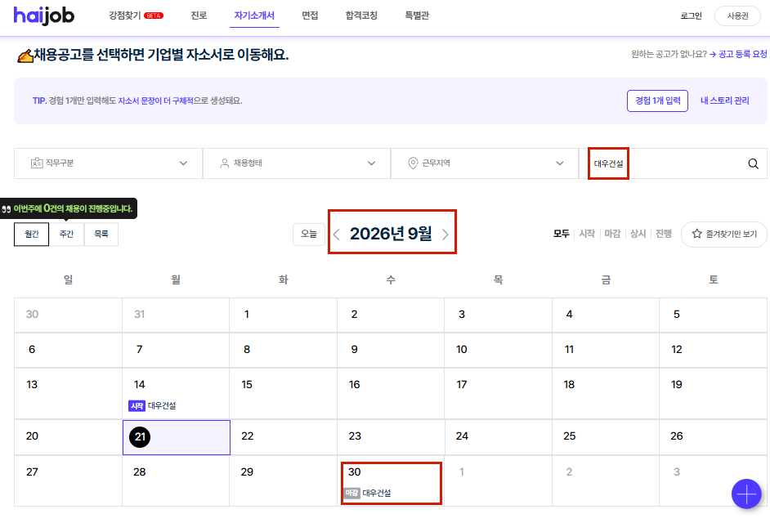
Task: Click the 대우건설 search input field
Action: pos(663,163)
